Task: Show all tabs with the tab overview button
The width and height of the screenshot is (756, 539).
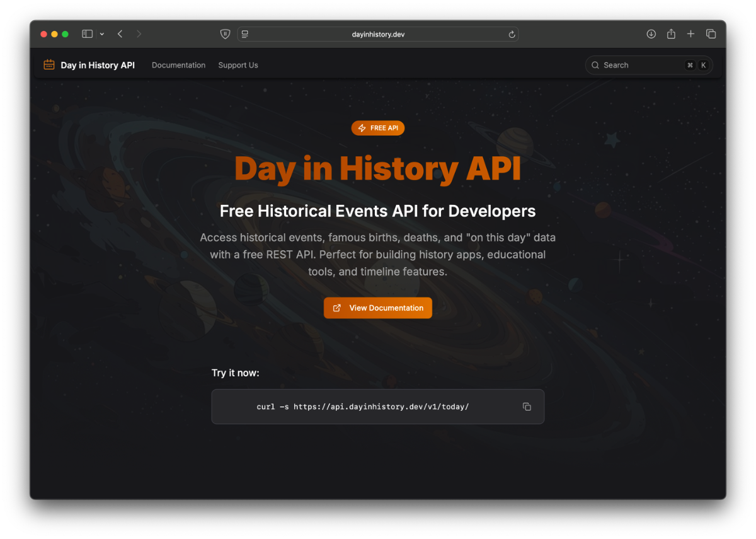Action: pyautogui.click(x=711, y=34)
